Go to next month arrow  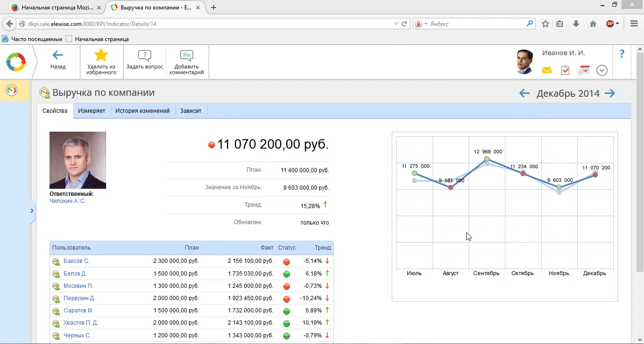610,93
